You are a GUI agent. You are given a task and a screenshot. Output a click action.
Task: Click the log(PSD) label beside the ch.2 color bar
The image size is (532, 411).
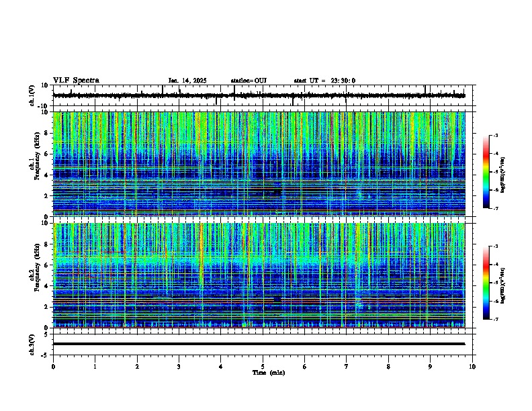pyautogui.click(x=503, y=285)
